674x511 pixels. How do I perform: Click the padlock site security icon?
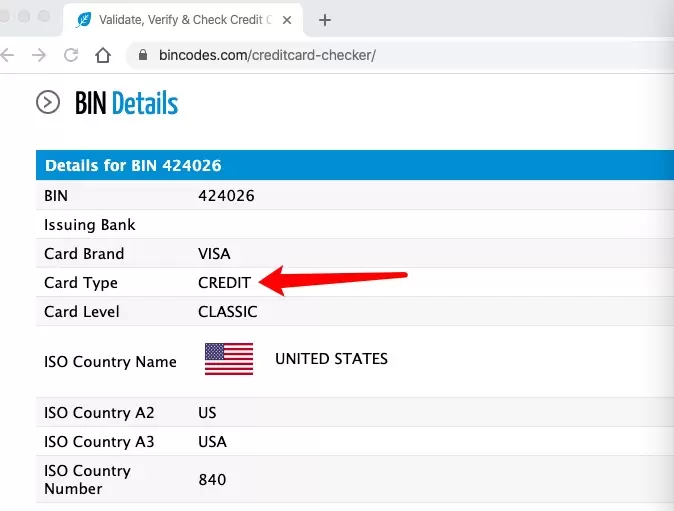pyautogui.click(x=144, y=55)
